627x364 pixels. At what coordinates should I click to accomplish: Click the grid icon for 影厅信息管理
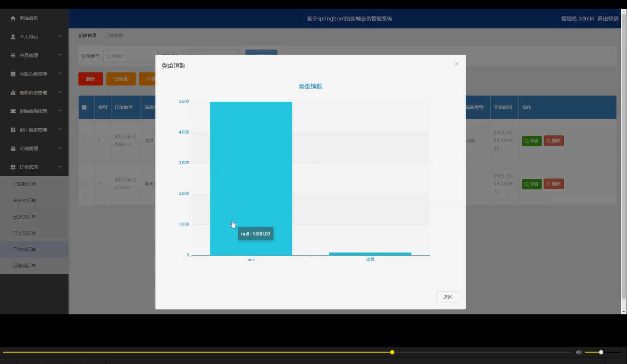click(13, 130)
